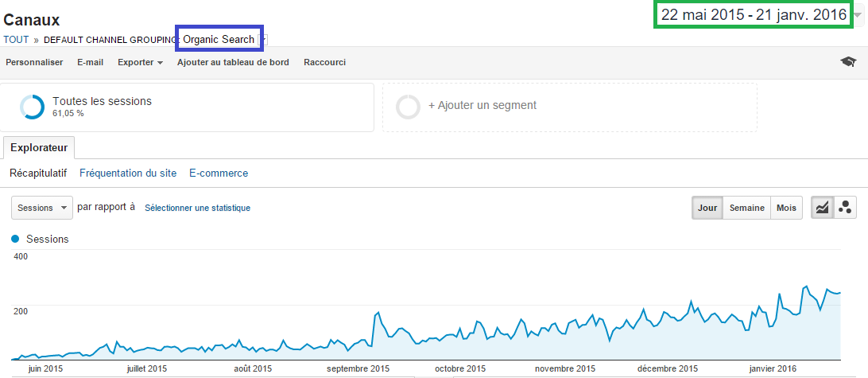Click the Toutes les sessions donut icon
The width and height of the screenshot is (868, 378).
click(x=32, y=107)
